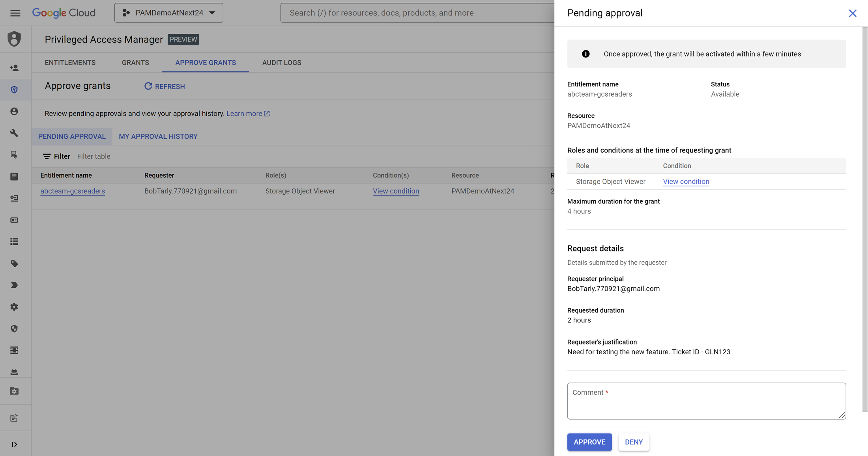Switch to MY APPROVAL HISTORY tab
This screenshot has width=868, height=456.
(158, 136)
